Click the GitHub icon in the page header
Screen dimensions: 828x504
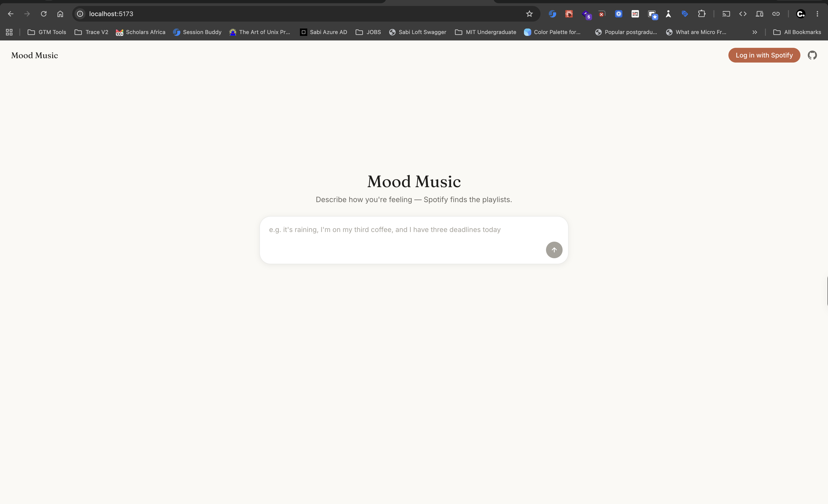pyautogui.click(x=812, y=55)
